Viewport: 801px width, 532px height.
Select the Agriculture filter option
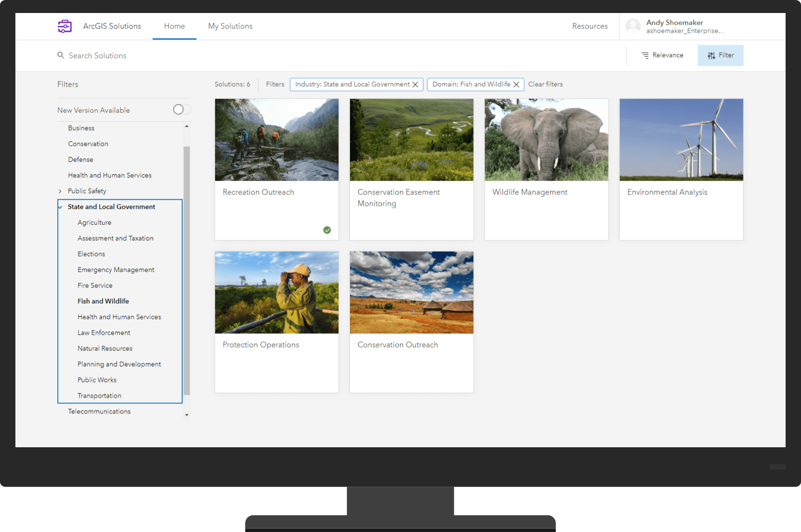pyautogui.click(x=94, y=222)
